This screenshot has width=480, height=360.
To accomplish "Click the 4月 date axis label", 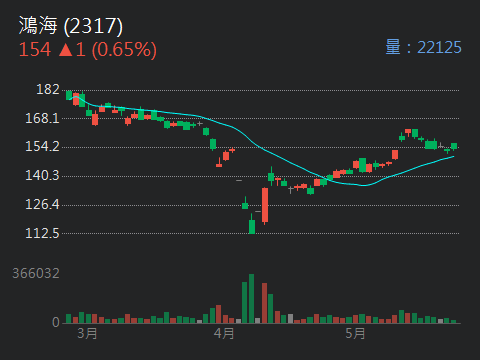I will [x=224, y=333].
